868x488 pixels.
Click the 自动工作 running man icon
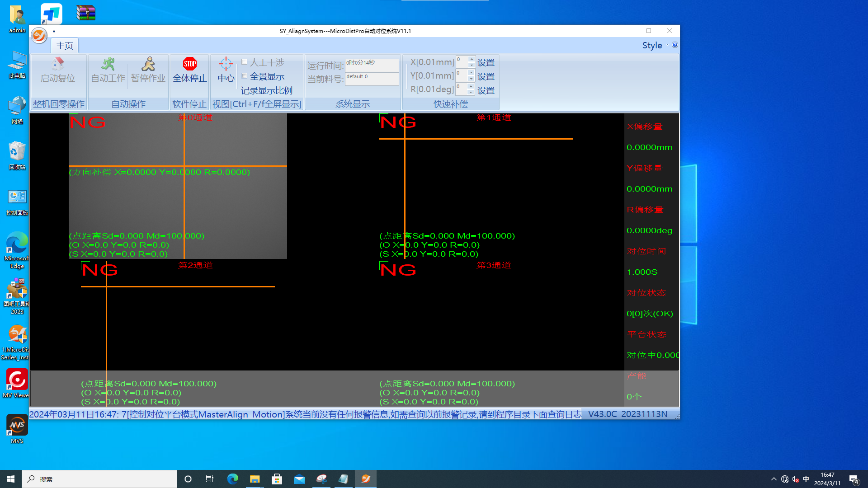point(108,64)
